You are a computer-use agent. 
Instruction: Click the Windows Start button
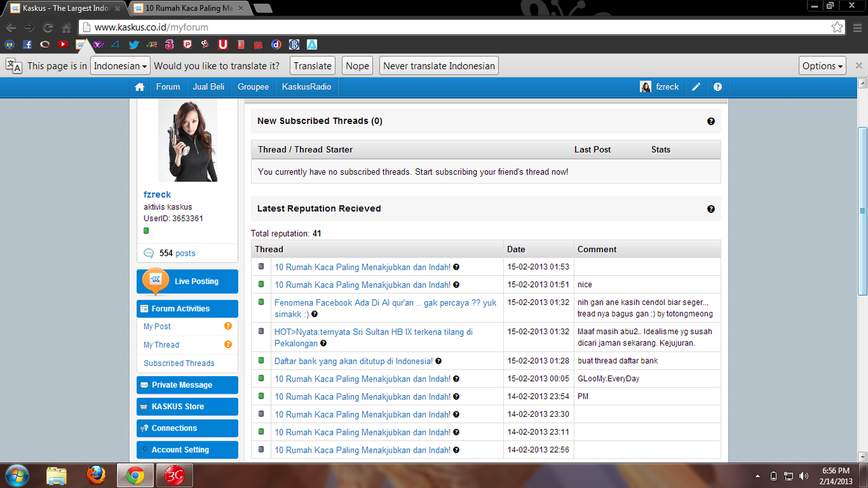[x=17, y=475]
